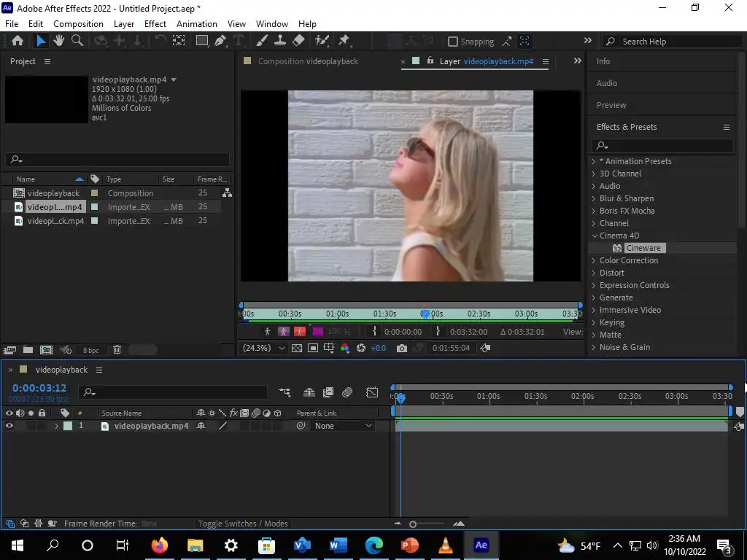747x560 pixels.
Task: Select the Eraser tool
Action: [x=298, y=41]
